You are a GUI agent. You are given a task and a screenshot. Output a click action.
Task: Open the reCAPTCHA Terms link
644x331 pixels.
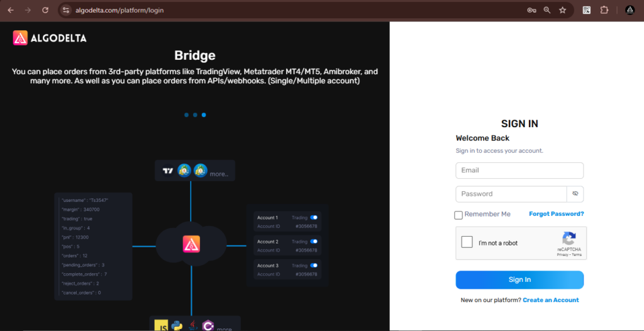577,255
